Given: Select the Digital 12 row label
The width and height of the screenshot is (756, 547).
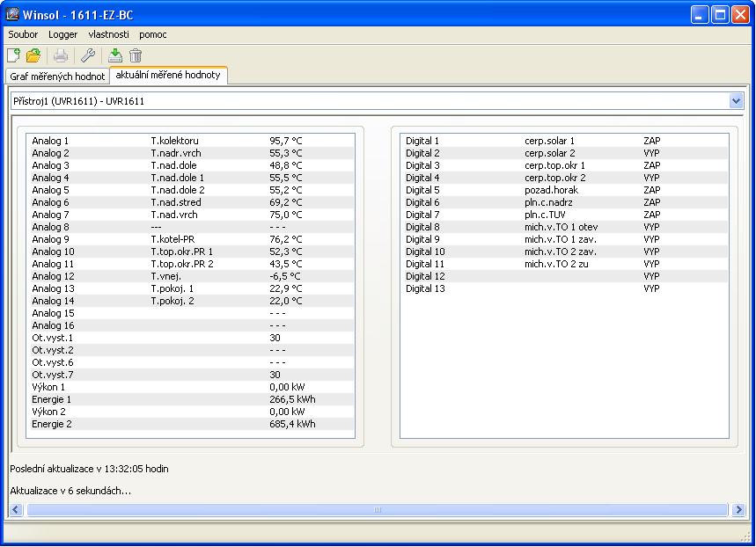Looking at the screenshot, I should (x=425, y=277).
